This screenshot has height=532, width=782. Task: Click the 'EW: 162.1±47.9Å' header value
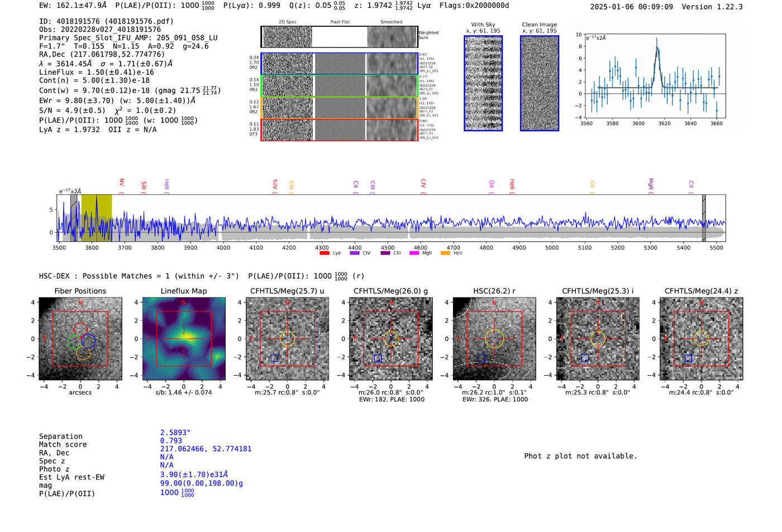[x=73, y=6]
